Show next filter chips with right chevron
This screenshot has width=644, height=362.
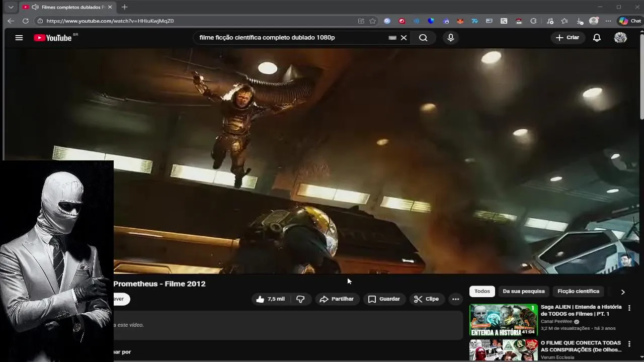(623, 292)
